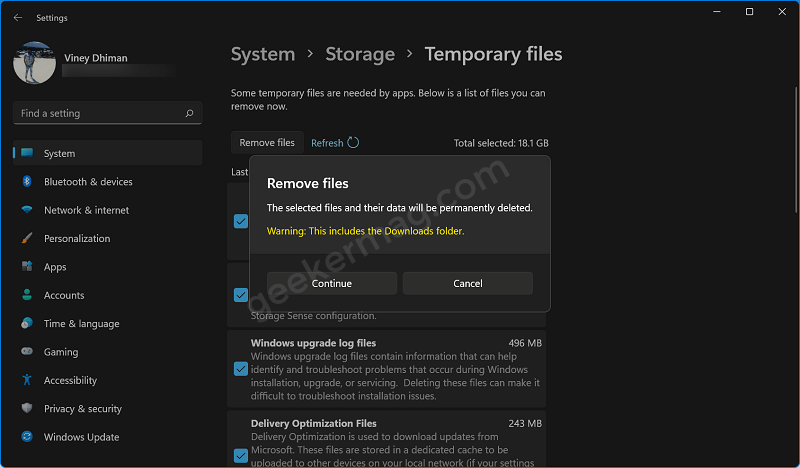Click the back arrow icon in Settings
The image size is (800, 468).
[x=18, y=17]
